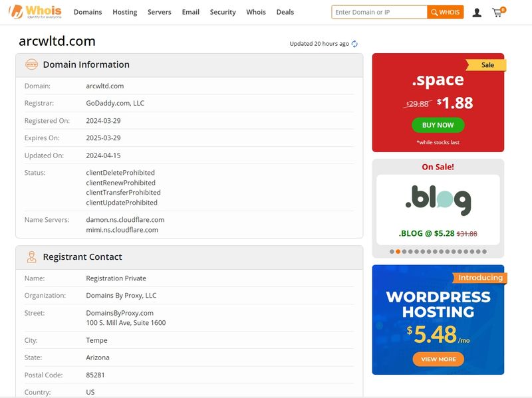Open the Servers menu

160,12
